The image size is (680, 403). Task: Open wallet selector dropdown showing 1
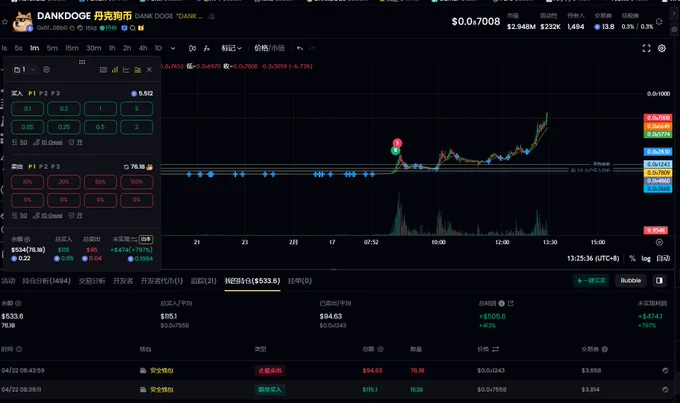click(24, 69)
